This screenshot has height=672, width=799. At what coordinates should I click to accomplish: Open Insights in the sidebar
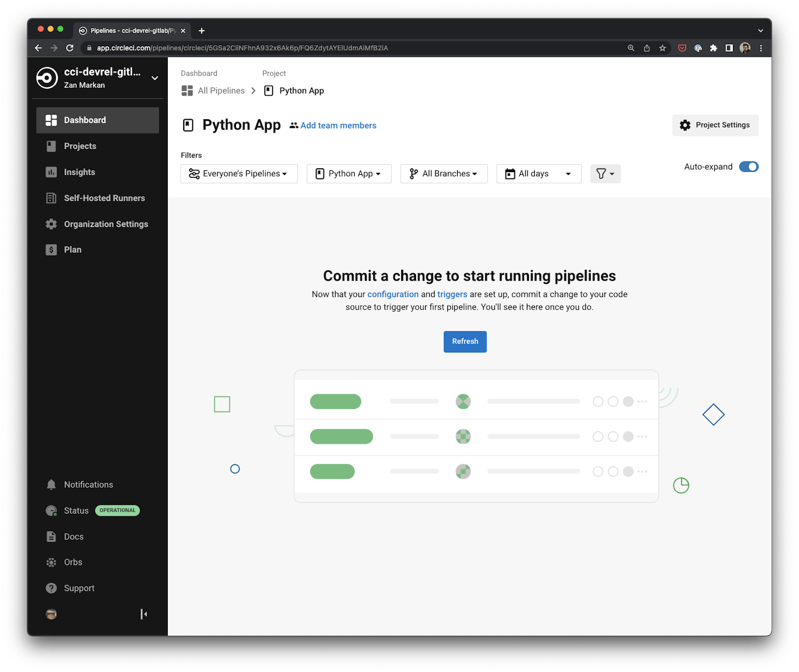click(79, 172)
